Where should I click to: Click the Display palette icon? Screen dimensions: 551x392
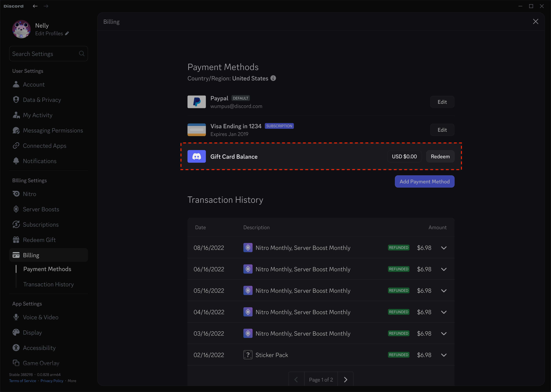click(16, 332)
